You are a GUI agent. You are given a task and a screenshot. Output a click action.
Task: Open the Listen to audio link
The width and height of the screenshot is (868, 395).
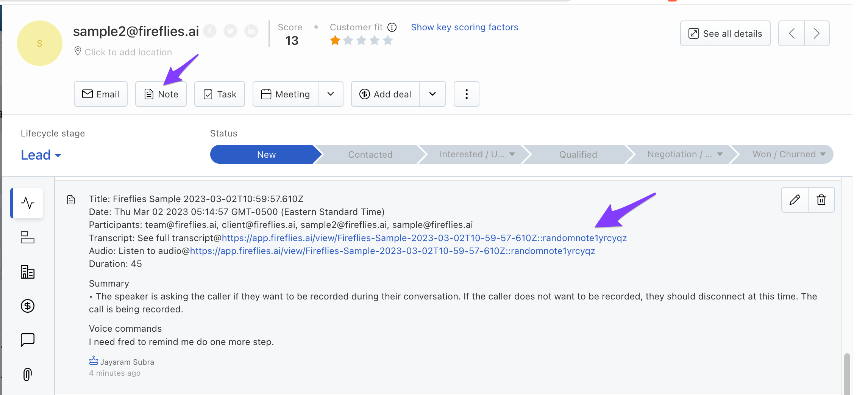tap(392, 251)
